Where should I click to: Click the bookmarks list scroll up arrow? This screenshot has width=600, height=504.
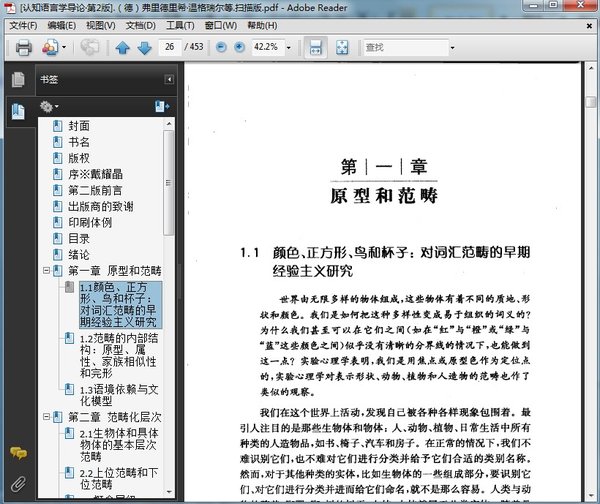(x=169, y=124)
